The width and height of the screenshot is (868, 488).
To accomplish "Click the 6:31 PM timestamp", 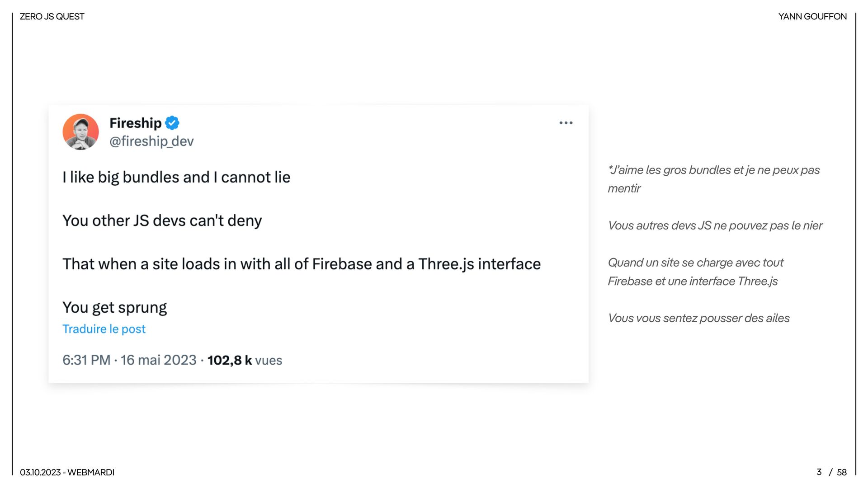I will click(86, 360).
